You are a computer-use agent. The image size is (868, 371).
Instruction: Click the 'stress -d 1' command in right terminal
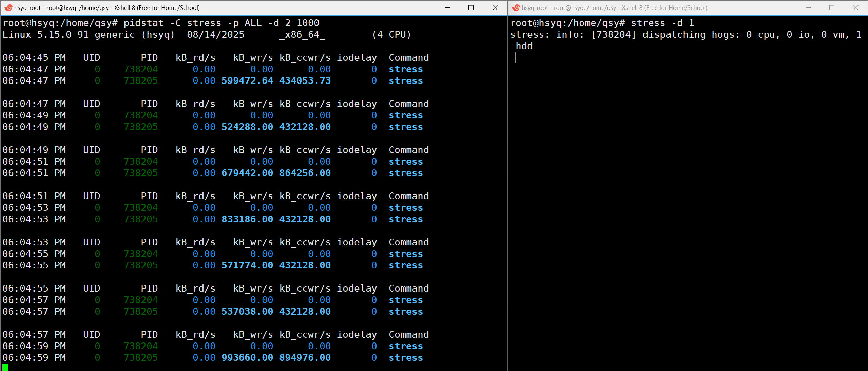click(662, 23)
